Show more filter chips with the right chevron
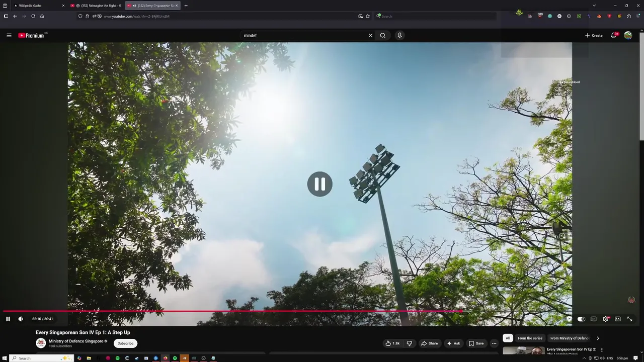This screenshot has height=362, width=644. (598, 338)
